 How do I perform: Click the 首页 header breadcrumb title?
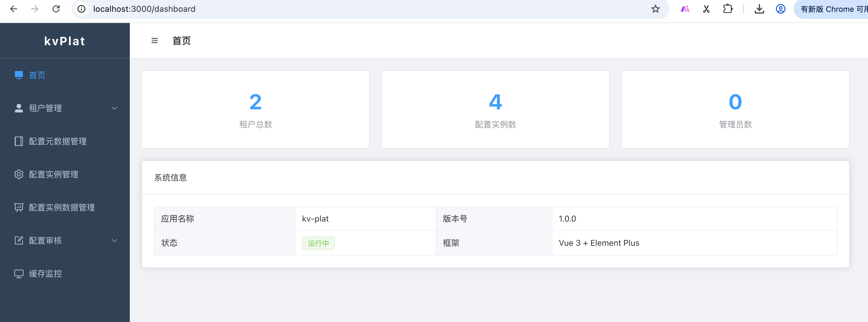tap(182, 41)
